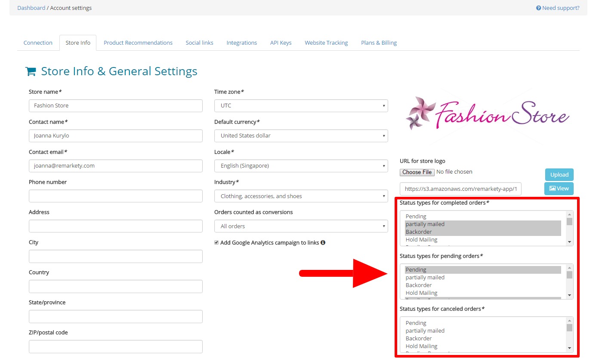Image resolution: width=596 pixels, height=364 pixels.
Task: Click the info icon beside Google Analytics option
Action: (323, 242)
